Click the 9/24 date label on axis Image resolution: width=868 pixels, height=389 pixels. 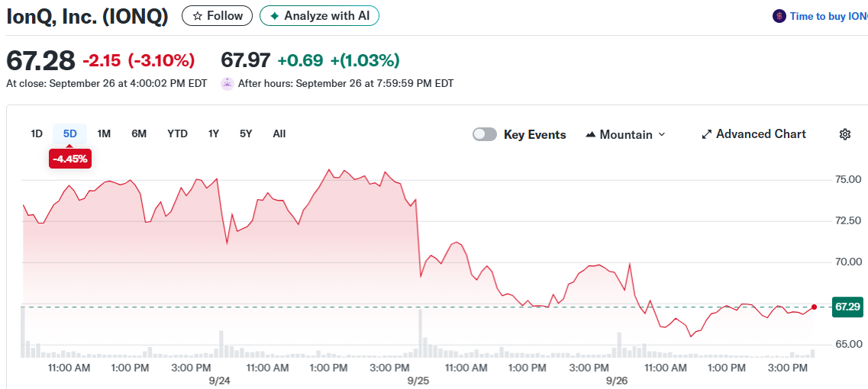(220, 381)
